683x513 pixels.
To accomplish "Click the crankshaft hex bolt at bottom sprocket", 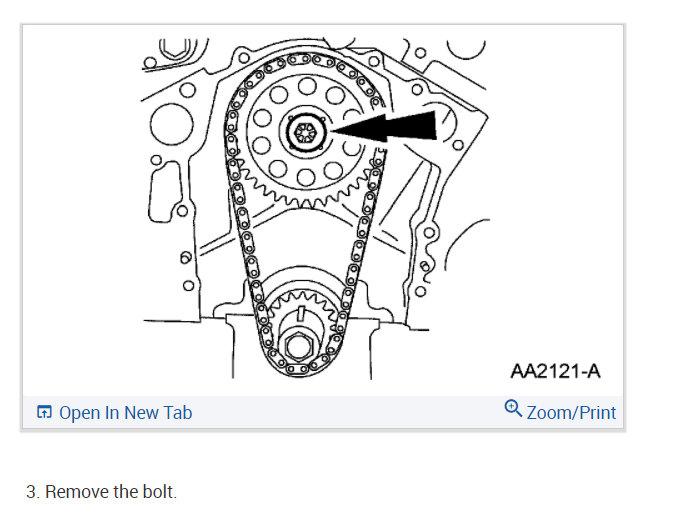I will [298, 348].
